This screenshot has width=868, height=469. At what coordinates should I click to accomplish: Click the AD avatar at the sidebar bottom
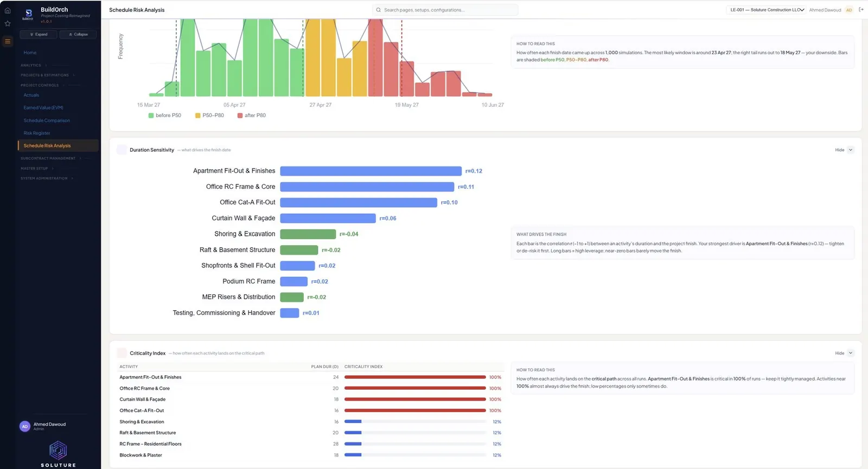tap(24, 426)
